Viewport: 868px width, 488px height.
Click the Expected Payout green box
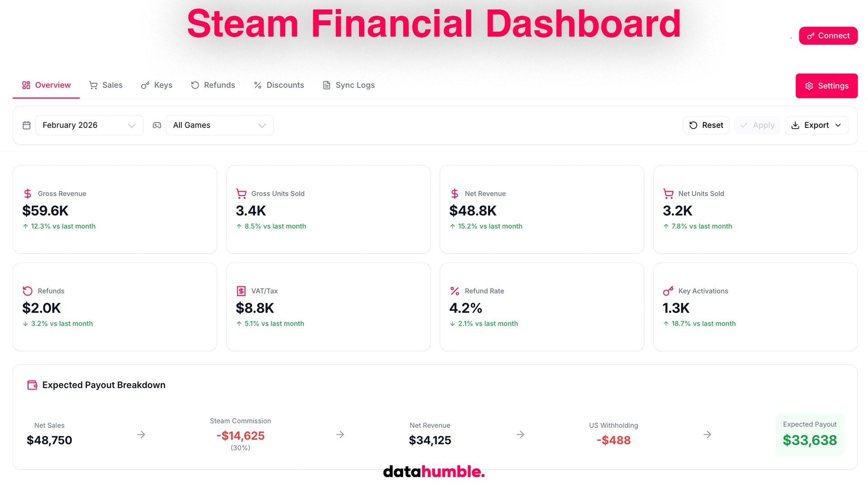(x=809, y=434)
